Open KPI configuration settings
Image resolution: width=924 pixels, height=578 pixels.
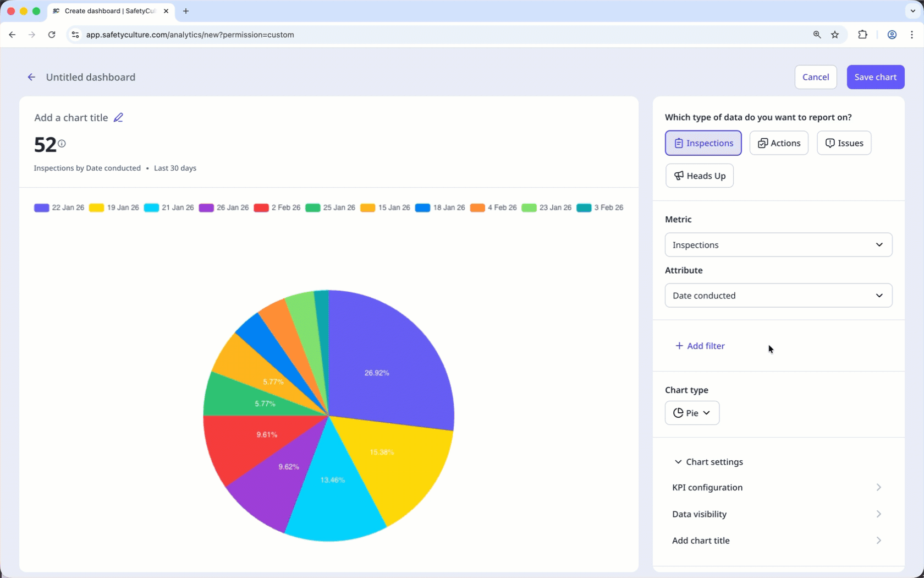click(777, 487)
